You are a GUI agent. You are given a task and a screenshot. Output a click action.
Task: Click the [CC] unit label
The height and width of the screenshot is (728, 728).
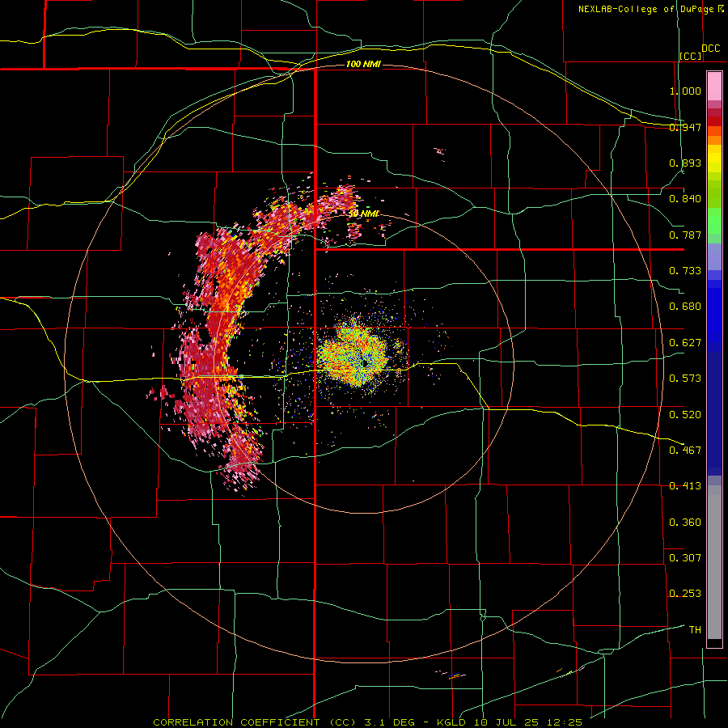691,56
